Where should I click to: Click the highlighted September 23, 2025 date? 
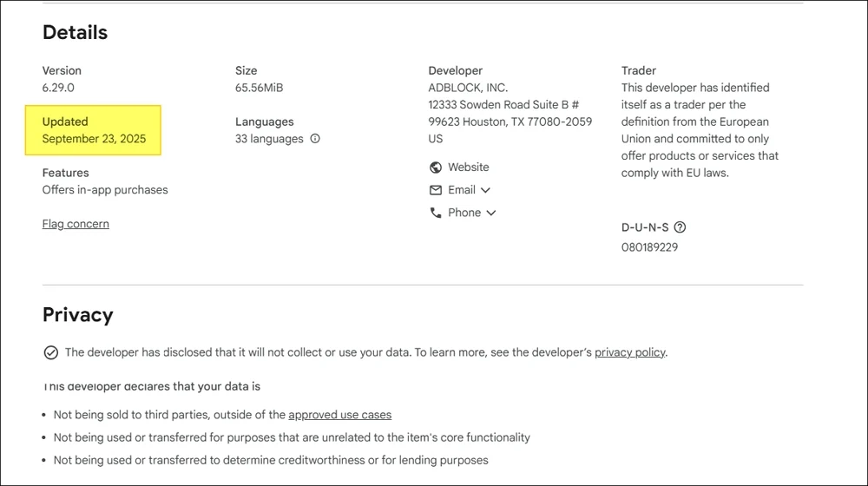tap(94, 139)
